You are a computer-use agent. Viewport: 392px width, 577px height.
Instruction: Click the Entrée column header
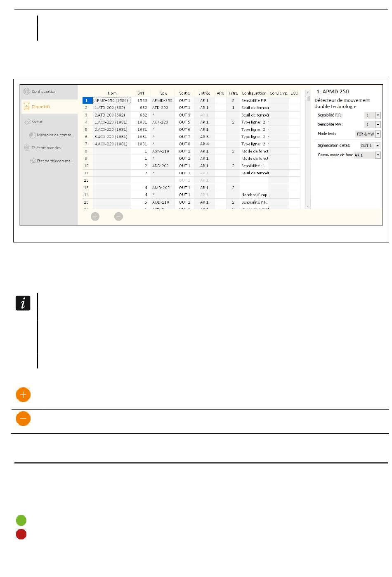click(204, 93)
